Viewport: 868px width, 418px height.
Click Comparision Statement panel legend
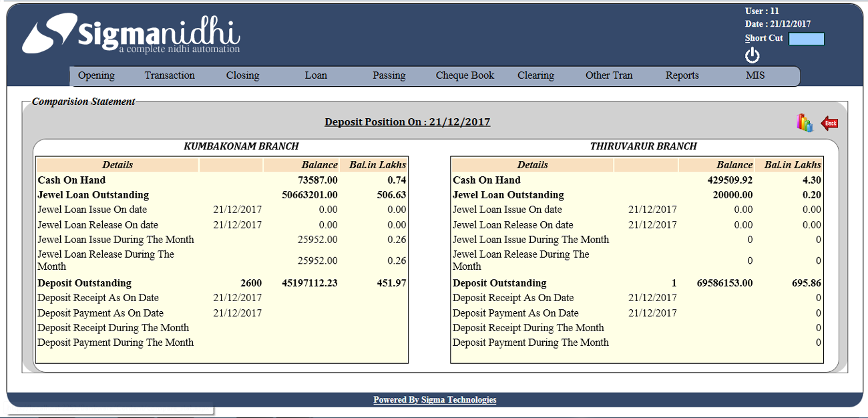[83, 101]
